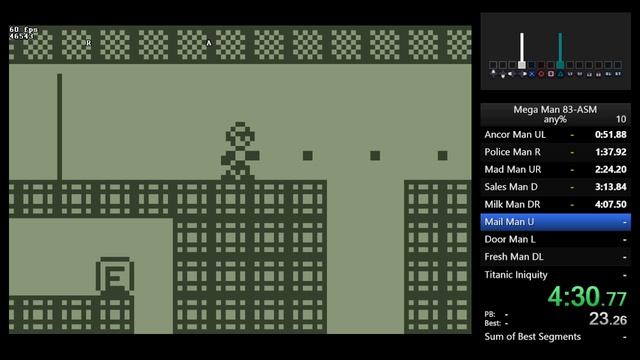Image resolution: width=640 pixels, height=360 pixels.
Task: Select the Fresh Man DL split
Action: coord(556,257)
